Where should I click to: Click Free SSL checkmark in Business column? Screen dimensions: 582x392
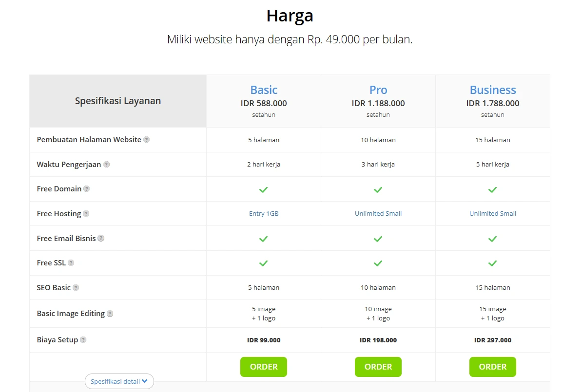click(x=492, y=263)
